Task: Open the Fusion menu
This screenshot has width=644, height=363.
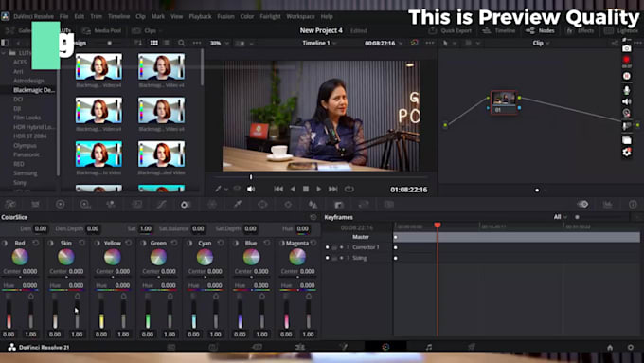Action: 225,16
